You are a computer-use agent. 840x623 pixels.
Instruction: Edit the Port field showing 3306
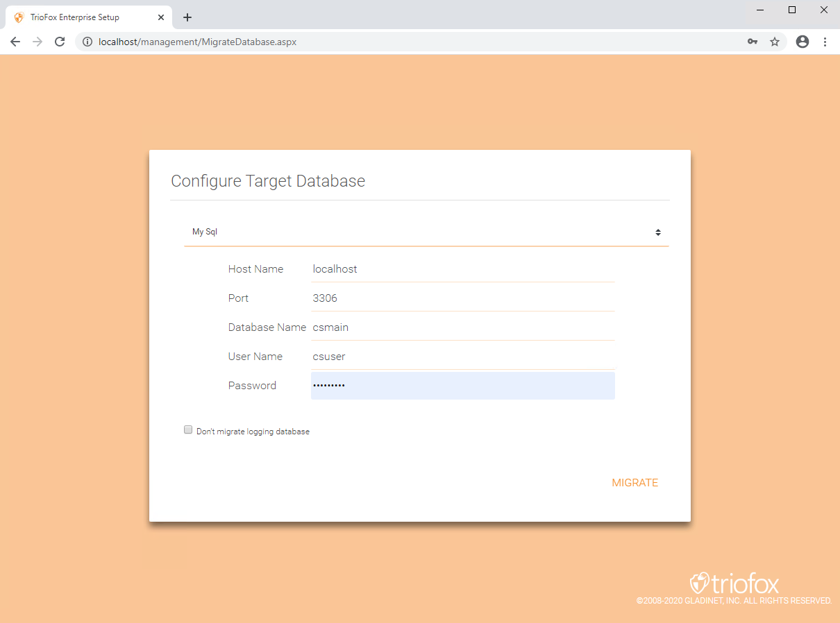point(463,298)
